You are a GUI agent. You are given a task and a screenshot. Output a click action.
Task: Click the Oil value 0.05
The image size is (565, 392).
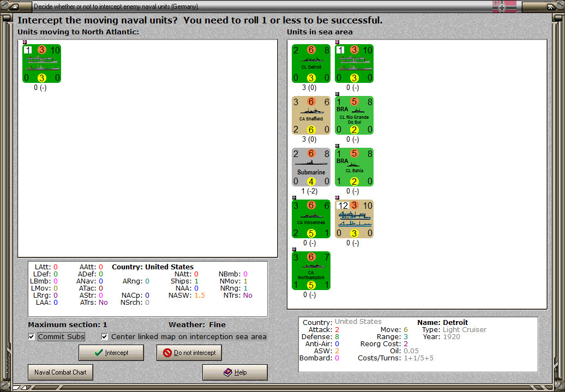pos(411,351)
